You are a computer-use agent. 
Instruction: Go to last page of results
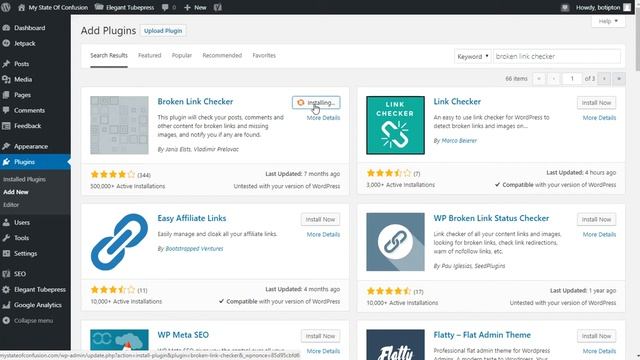619,78
